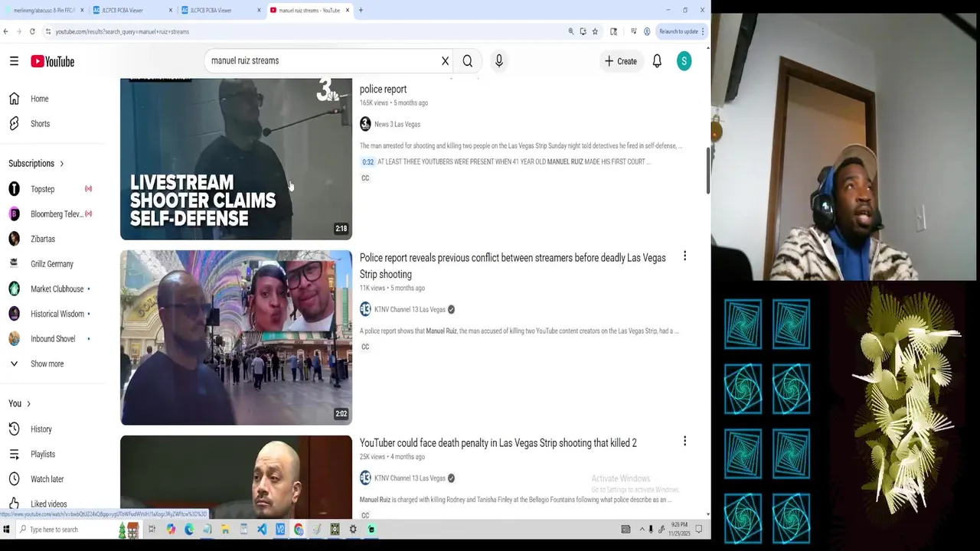Viewport: 980px width, 551px height.
Task: Open browser zoom indicator in address bar
Action: coord(570,31)
